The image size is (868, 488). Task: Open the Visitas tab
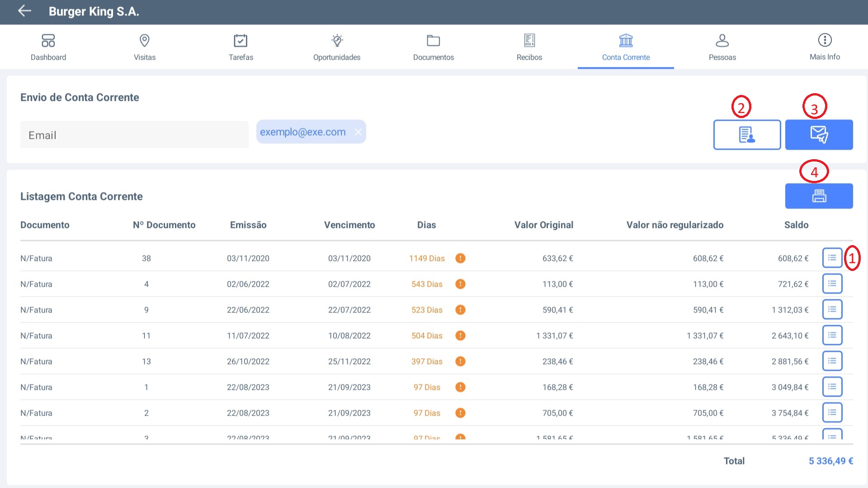[145, 47]
